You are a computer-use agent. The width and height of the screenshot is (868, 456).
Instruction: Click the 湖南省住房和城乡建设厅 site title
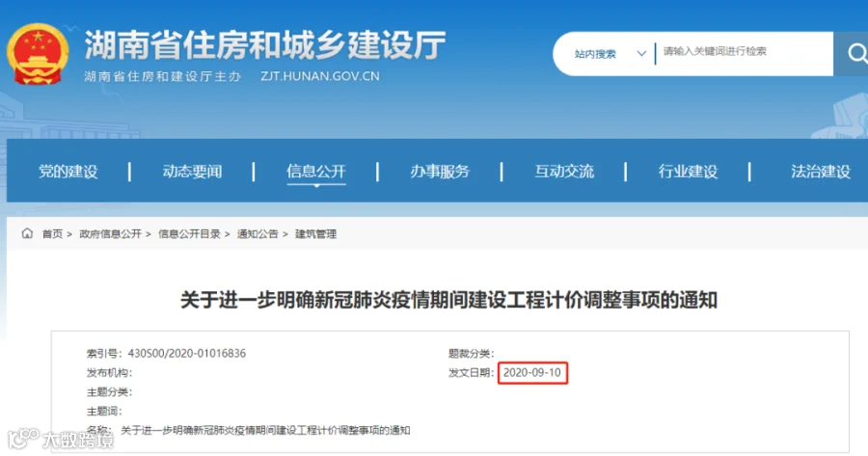coord(265,45)
